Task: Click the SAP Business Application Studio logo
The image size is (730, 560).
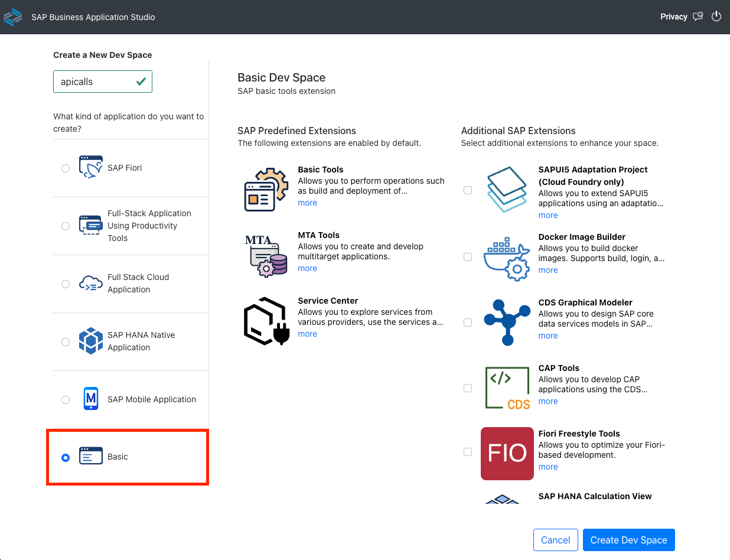Action: point(12,17)
